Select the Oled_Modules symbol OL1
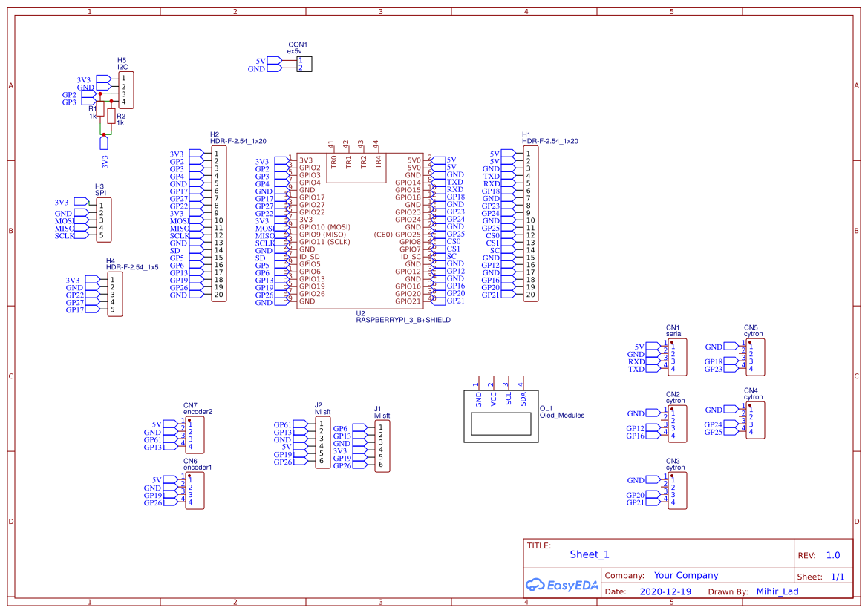868x613 pixels. tap(501, 424)
